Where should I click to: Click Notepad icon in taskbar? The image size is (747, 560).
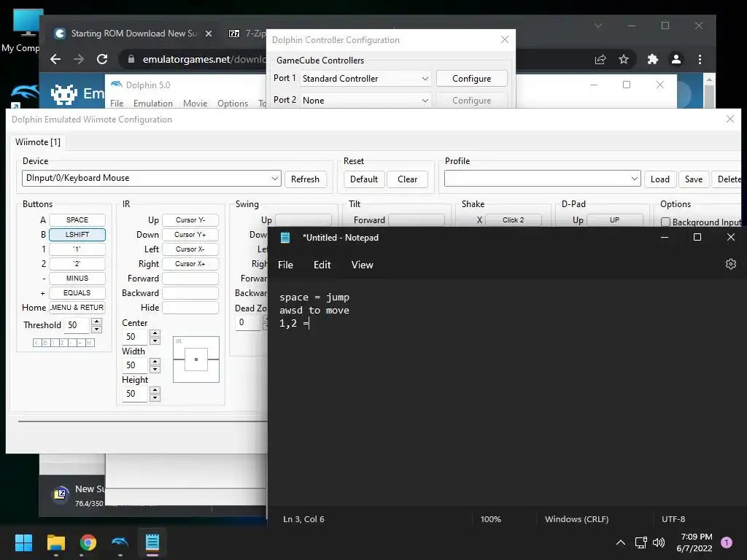coord(152,542)
